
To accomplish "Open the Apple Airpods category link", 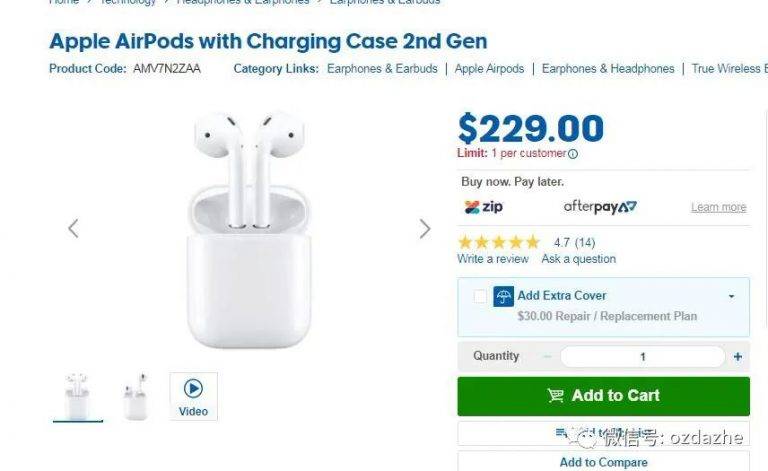I will pos(489,69).
